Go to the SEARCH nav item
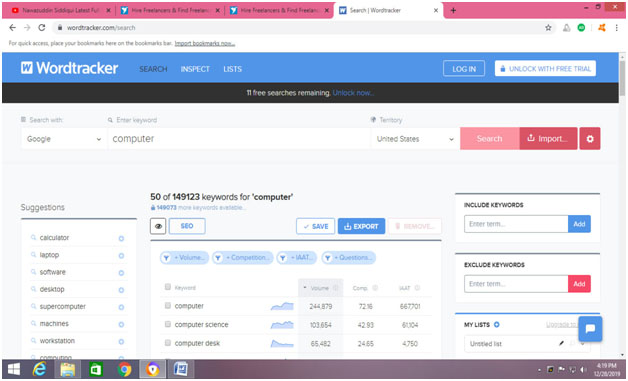This screenshot has width=628, height=381. [153, 69]
